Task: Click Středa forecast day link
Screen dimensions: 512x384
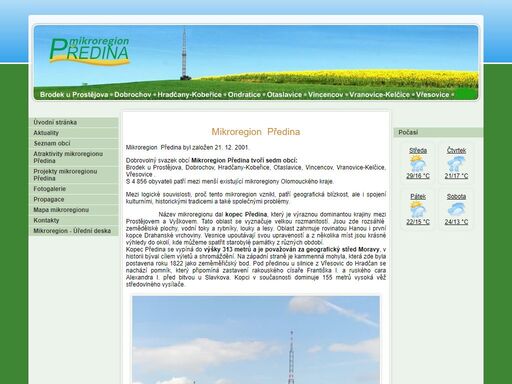Action: click(418, 150)
